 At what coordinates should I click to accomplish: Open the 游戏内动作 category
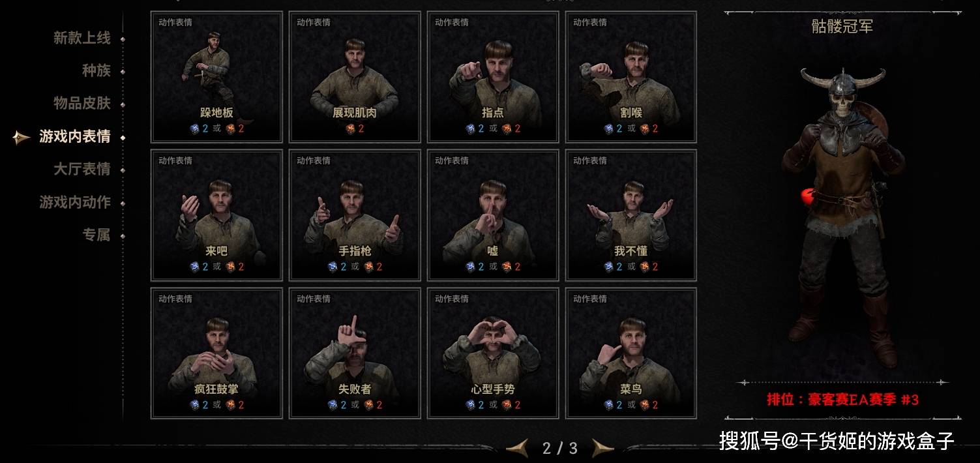pos(75,202)
